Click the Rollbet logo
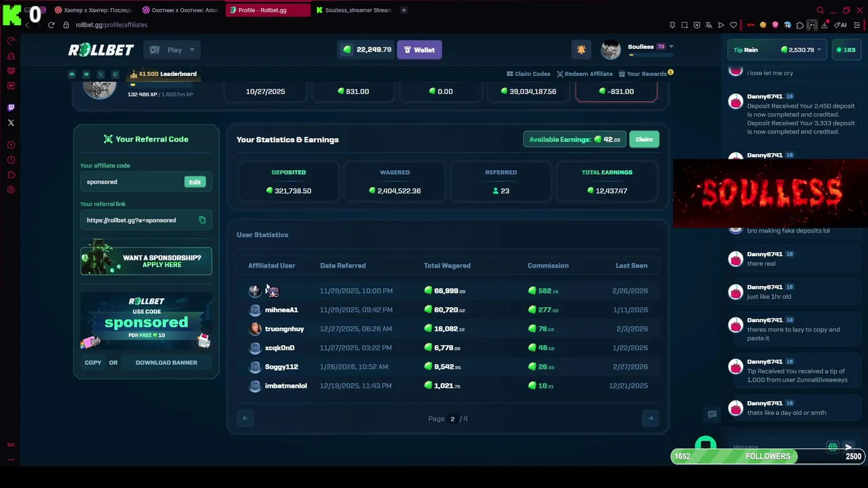 (101, 49)
